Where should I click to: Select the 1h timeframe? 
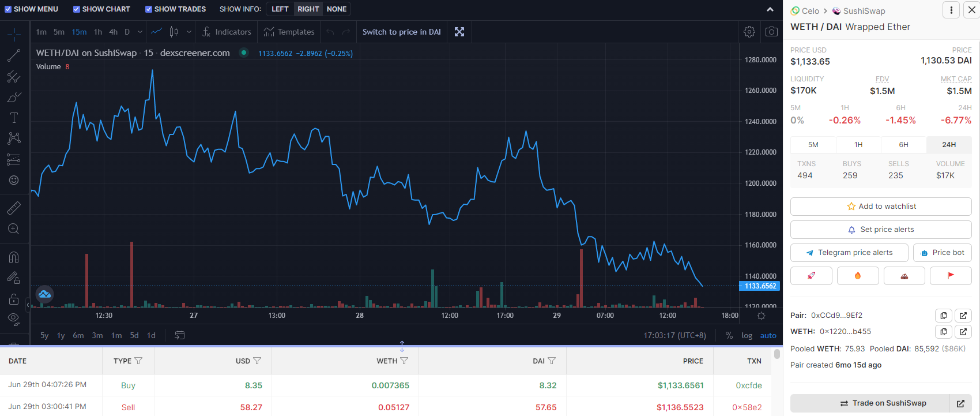tap(98, 32)
